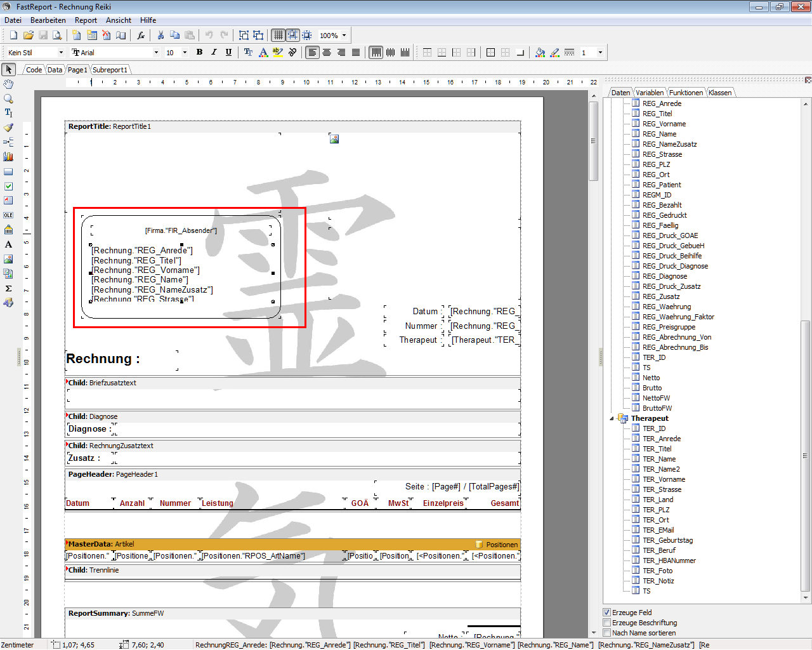812x650 pixels.
Task: Justify the text block
Action: pyautogui.click(x=356, y=53)
